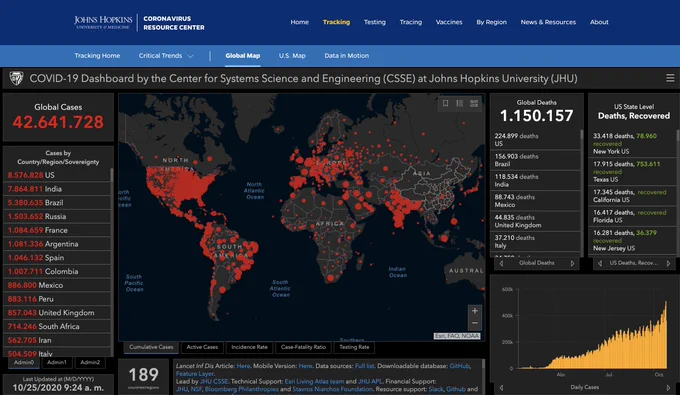Viewport: 680px width, 395px height.
Task: Open the About nav item
Action: coord(599,22)
